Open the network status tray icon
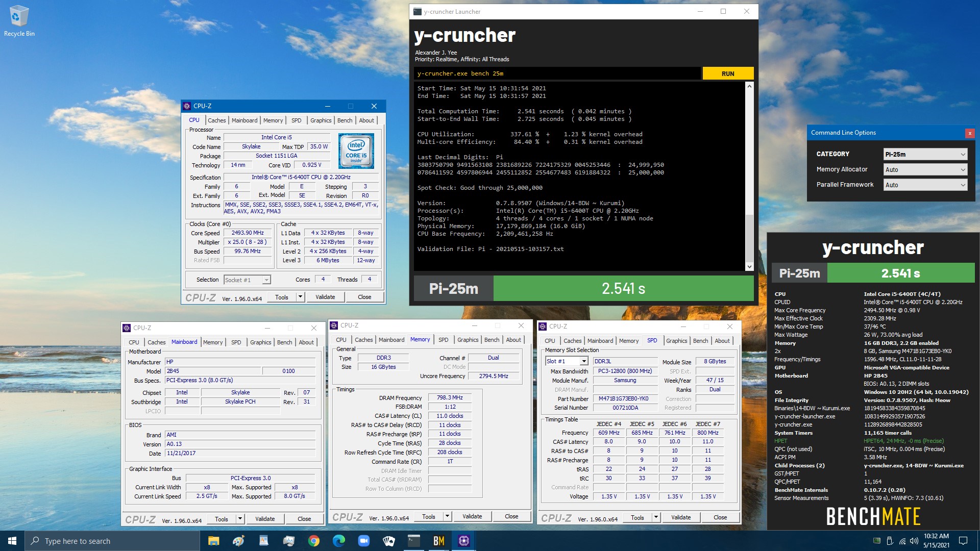This screenshot has height=551, width=980. click(902, 541)
